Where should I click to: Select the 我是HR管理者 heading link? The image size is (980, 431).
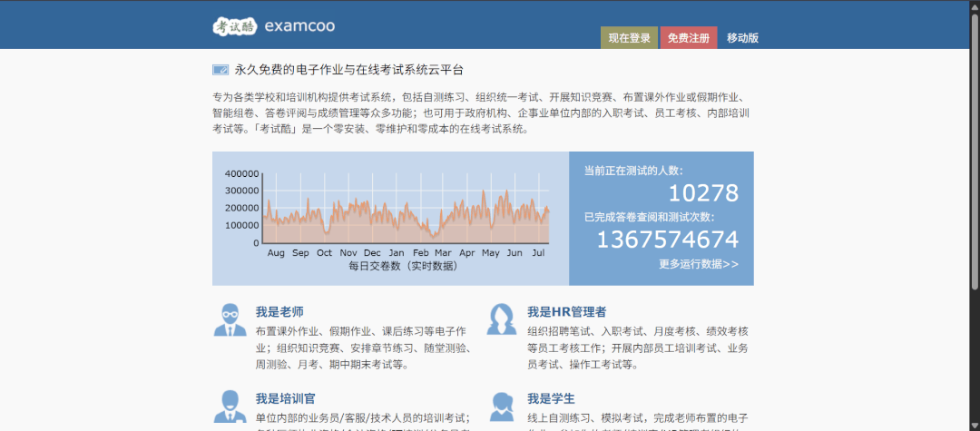click(x=567, y=312)
